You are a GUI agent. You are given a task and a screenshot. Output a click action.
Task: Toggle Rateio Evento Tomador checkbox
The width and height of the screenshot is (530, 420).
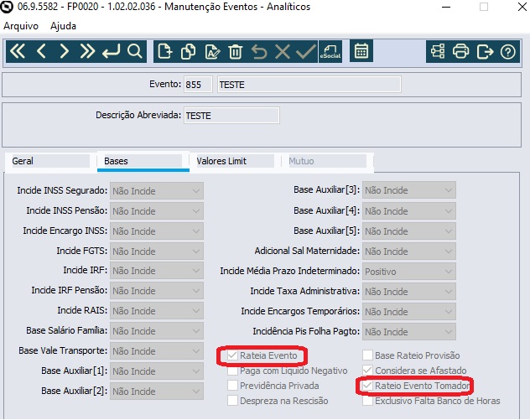367,386
